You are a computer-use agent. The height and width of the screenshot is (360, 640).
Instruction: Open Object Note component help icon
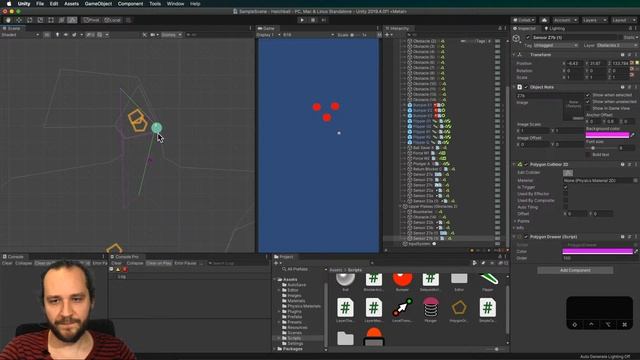pos(622,87)
